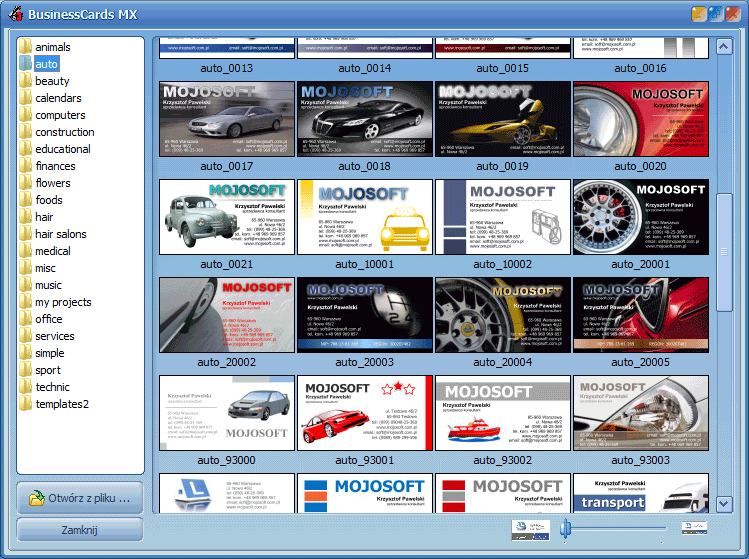Click the Otwórz z pliku button
Viewport: 749px width, 559px height.
tap(80, 498)
